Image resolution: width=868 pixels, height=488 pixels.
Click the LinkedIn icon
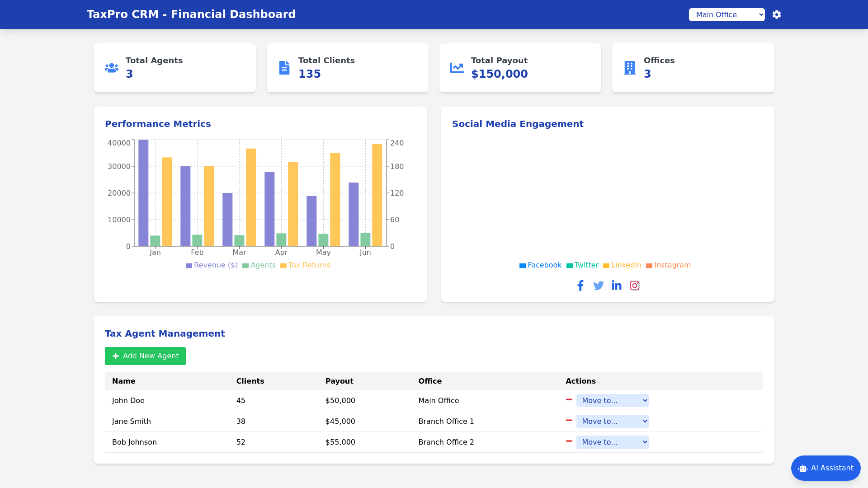tap(617, 286)
